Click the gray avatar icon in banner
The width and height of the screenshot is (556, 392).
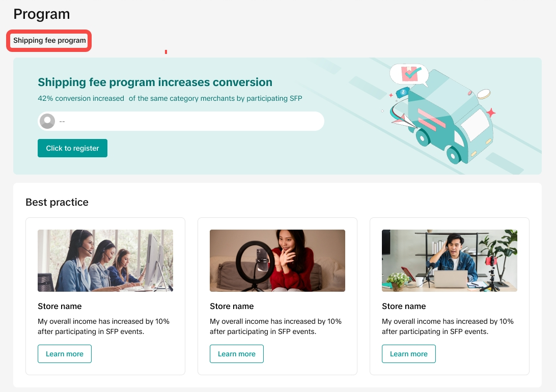(x=47, y=121)
